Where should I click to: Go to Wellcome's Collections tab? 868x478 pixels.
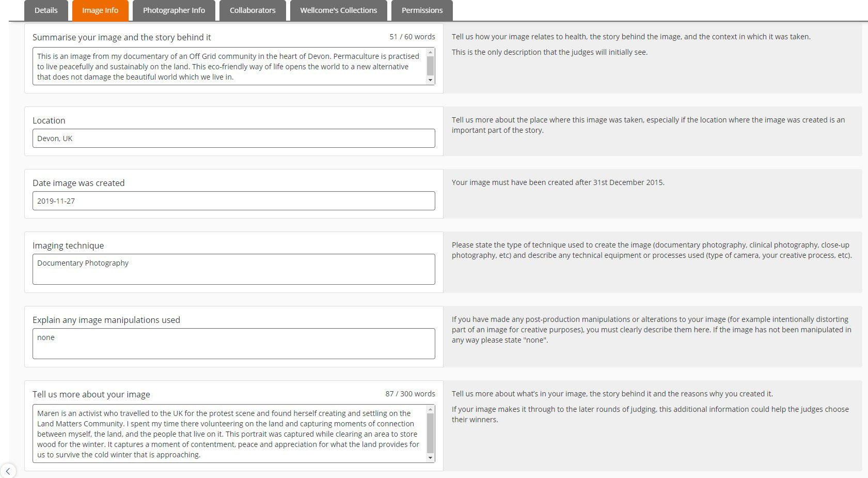pyautogui.click(x=339, y=10)
